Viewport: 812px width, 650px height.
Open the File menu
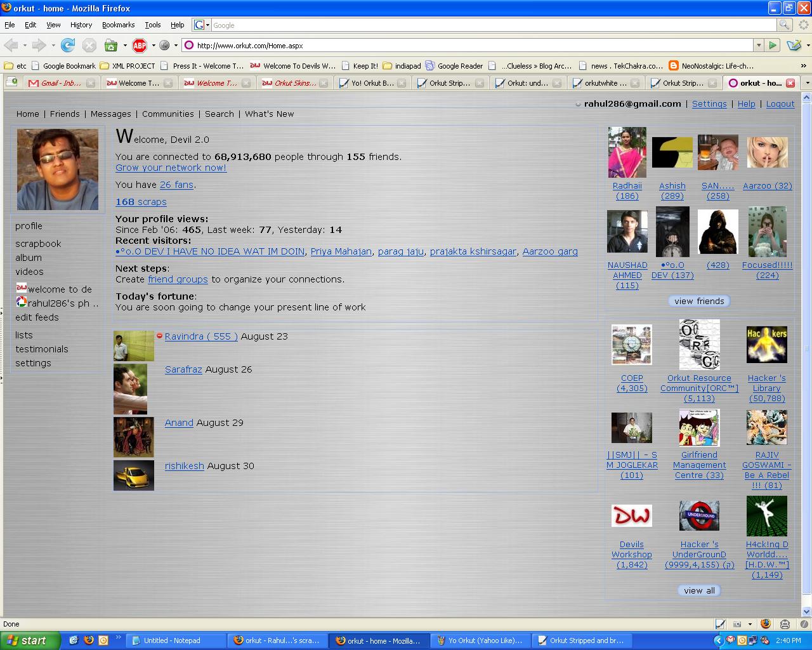point(10,25)
